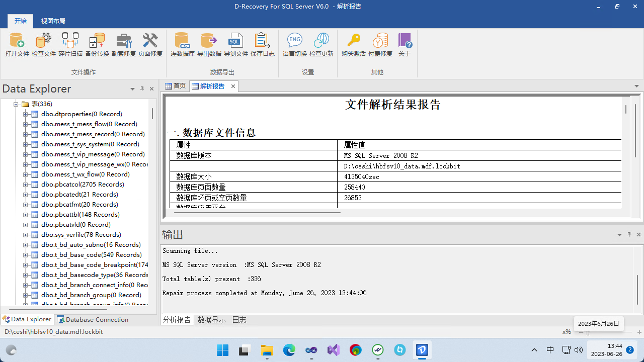Select dbo.t_bd_auto_subno(16 Records) table
This screenshot has height=362, width=644.
(91, 245)
